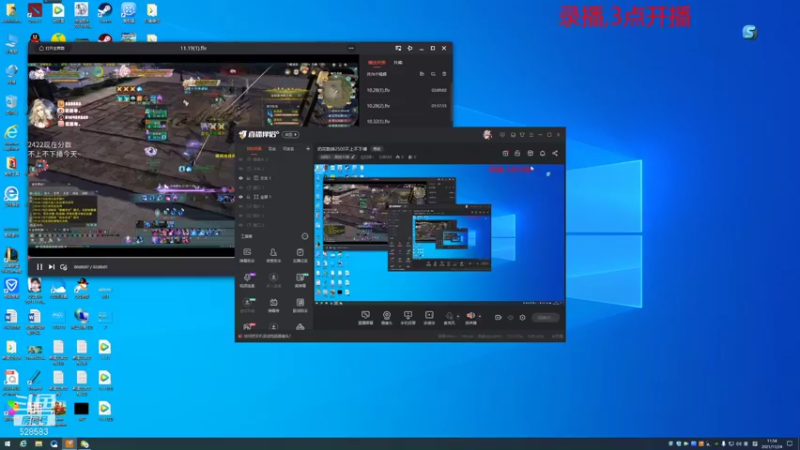This screenshot has width=800, height=450.
Task: Toggle the lock icon on the 文本 1 row
Action: (248, 178)
